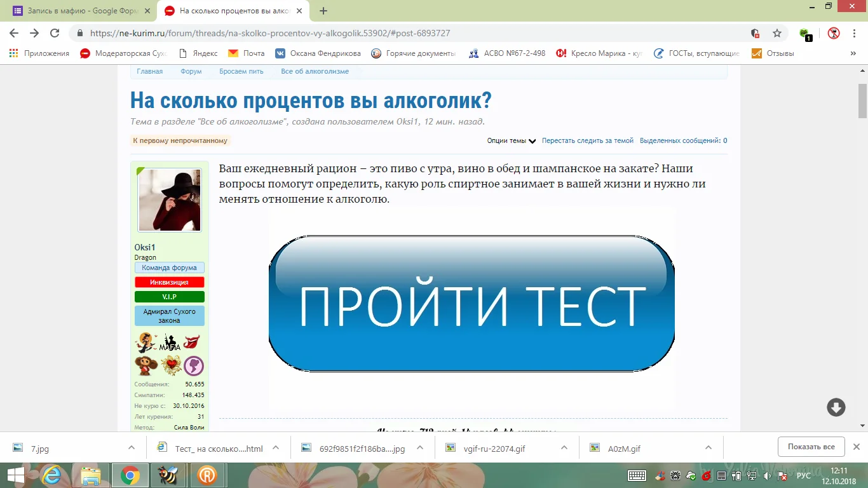This screenshot has height=488, width=868.
Task: Open the Выделенных сообщений link
Action: [x=684, y=141]
